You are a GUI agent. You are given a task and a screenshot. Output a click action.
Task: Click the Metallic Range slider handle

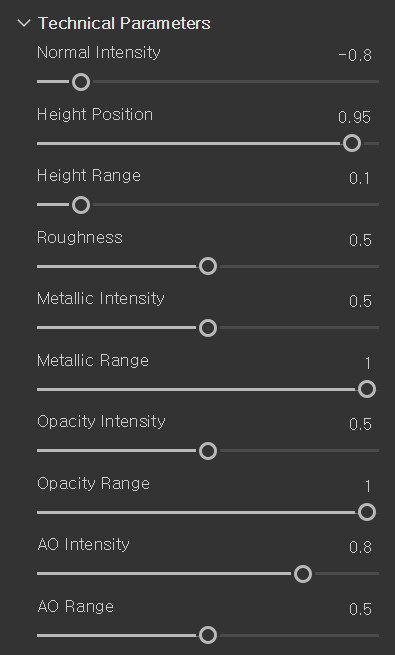tap(367, 389)
